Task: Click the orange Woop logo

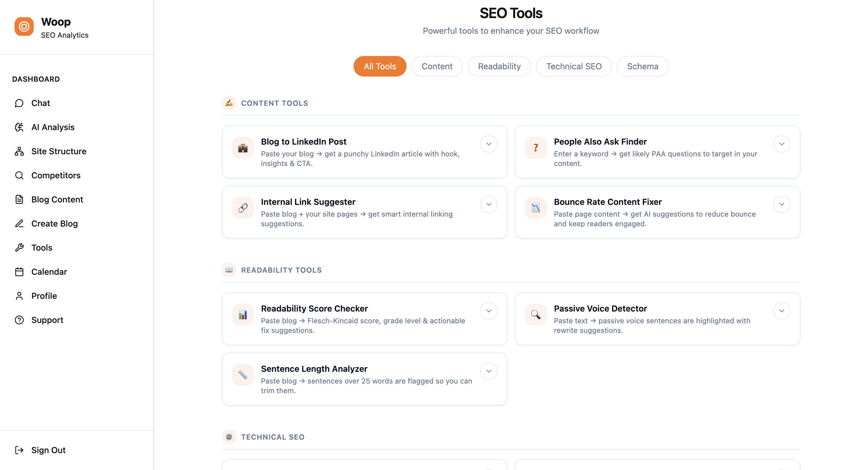Action: (24, 26)
